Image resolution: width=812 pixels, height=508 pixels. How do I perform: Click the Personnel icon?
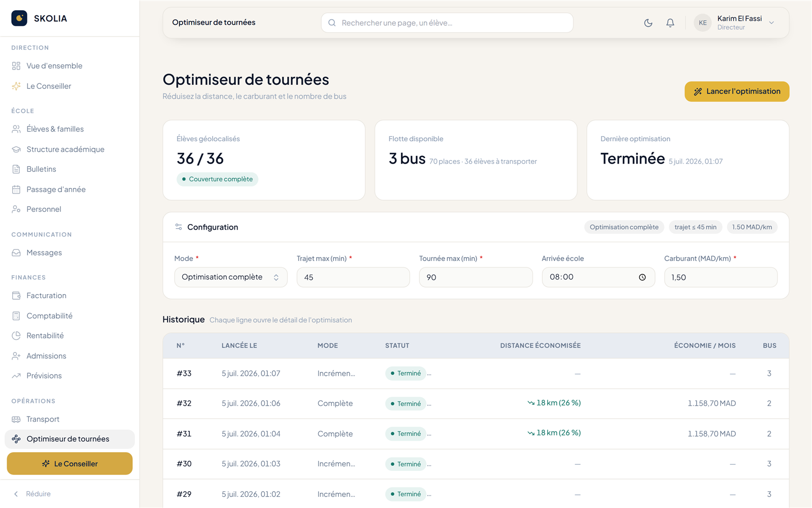(16, 209)
